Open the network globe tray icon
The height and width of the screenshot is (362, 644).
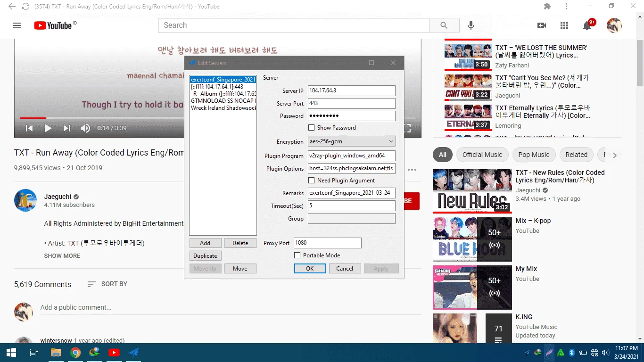pyautogui.click(x=594, y=353)
